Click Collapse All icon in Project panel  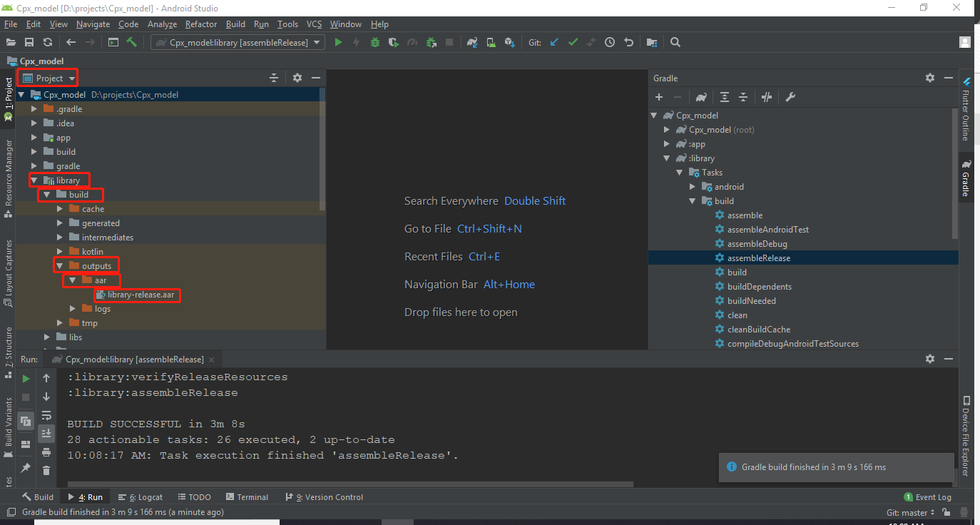(x=274, y=78)
